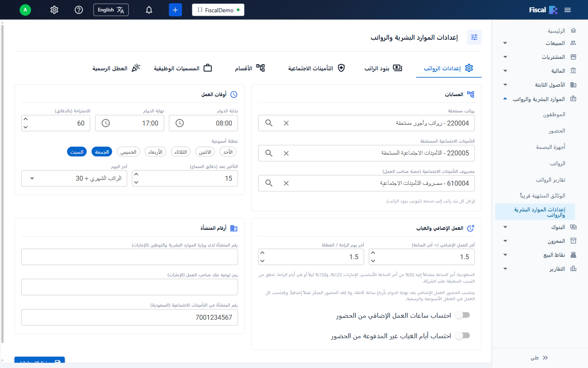Click the المالية bank icon in sidebar

click(x=573, y=71)
